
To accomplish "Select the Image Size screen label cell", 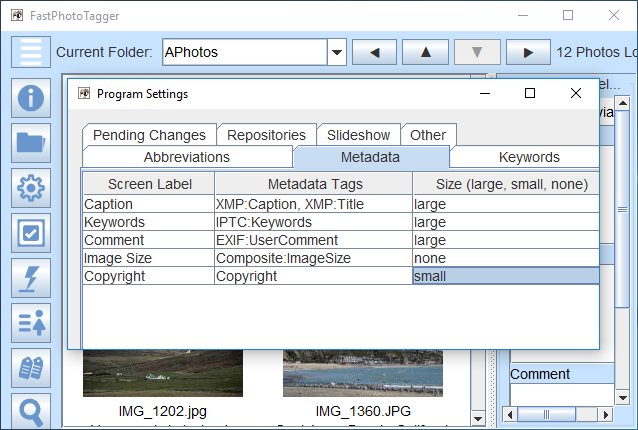I will [x=149, y=258].
